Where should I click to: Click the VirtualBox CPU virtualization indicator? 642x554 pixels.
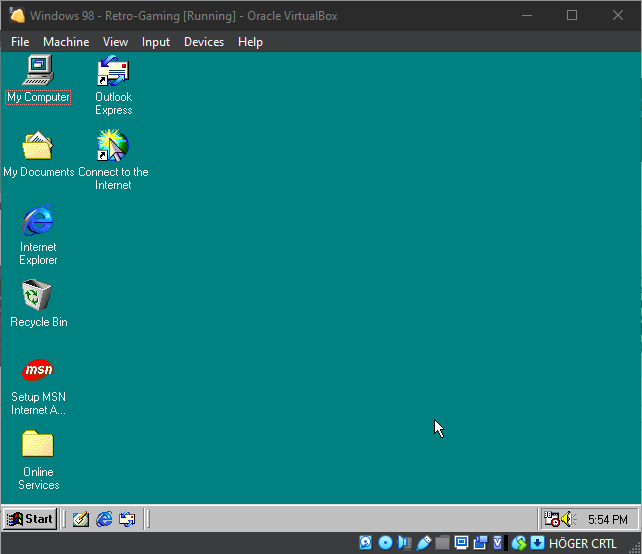[498, 543]
